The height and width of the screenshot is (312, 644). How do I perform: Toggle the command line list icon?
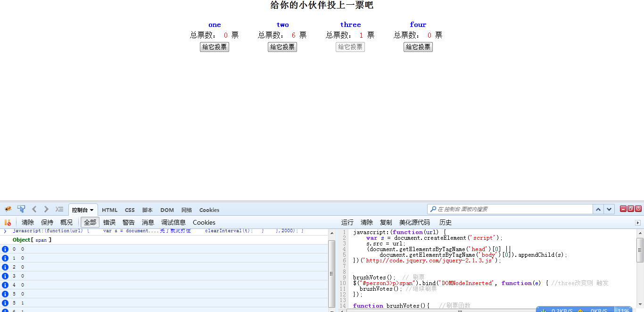[59, 209]
